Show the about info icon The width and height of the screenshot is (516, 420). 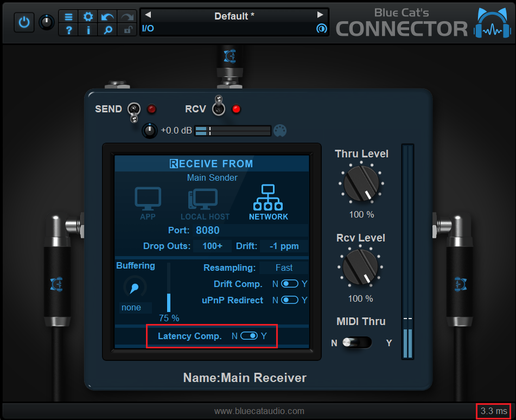(88, 30)
